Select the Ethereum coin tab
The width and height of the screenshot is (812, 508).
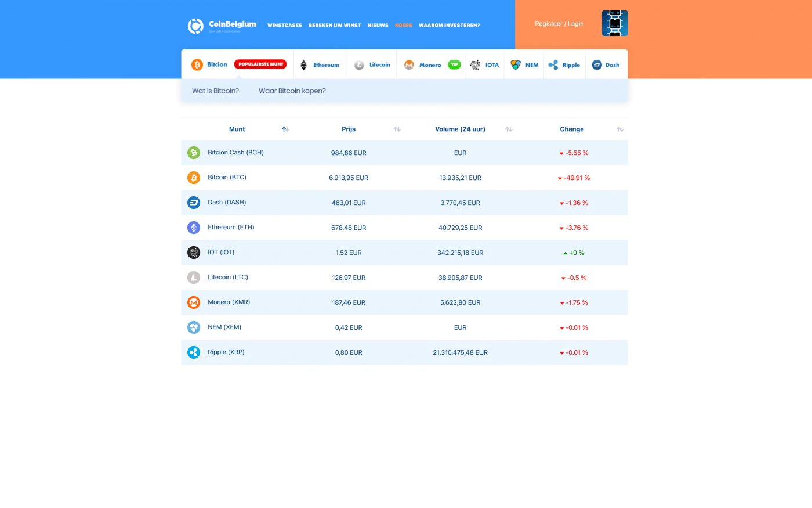[320, 65]
